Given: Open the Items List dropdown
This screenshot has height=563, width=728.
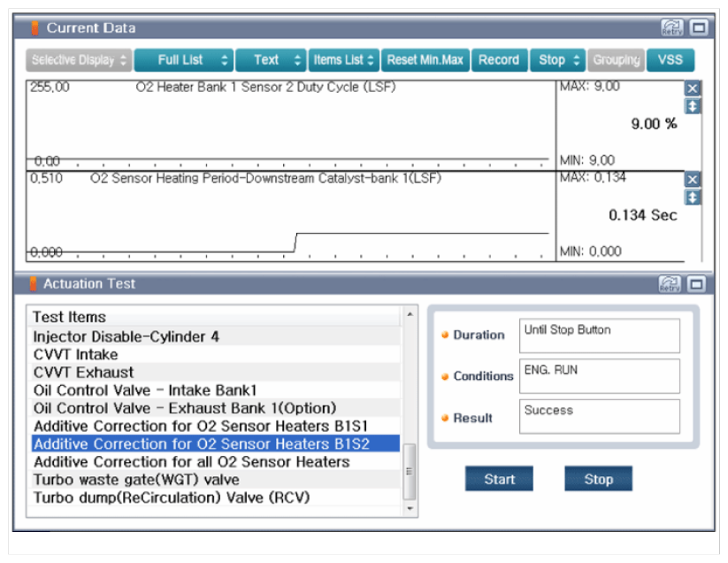Looking at the screenshot, I should [344, 60].
